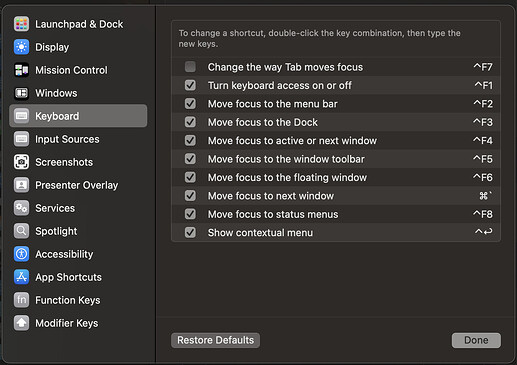517x365 pixels.
Task: Select Move focus to active or next window label
Action: (x=292, y=141)
